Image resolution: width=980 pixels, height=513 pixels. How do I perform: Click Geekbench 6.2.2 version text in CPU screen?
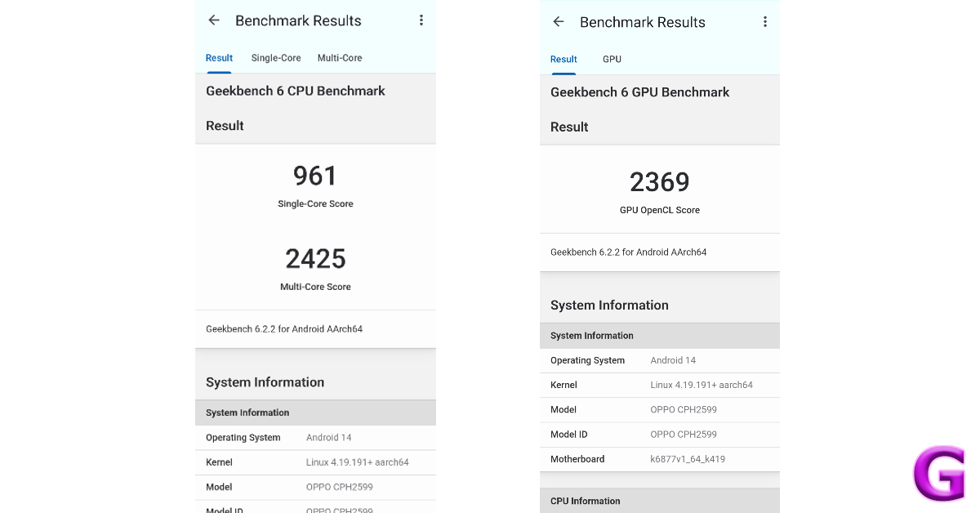point(284,329)
